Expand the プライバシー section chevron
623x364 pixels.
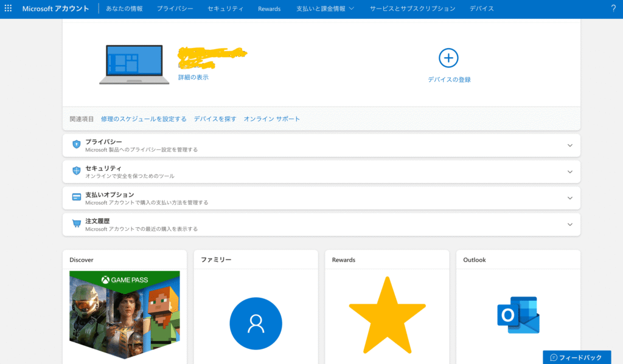coord(569,145)
